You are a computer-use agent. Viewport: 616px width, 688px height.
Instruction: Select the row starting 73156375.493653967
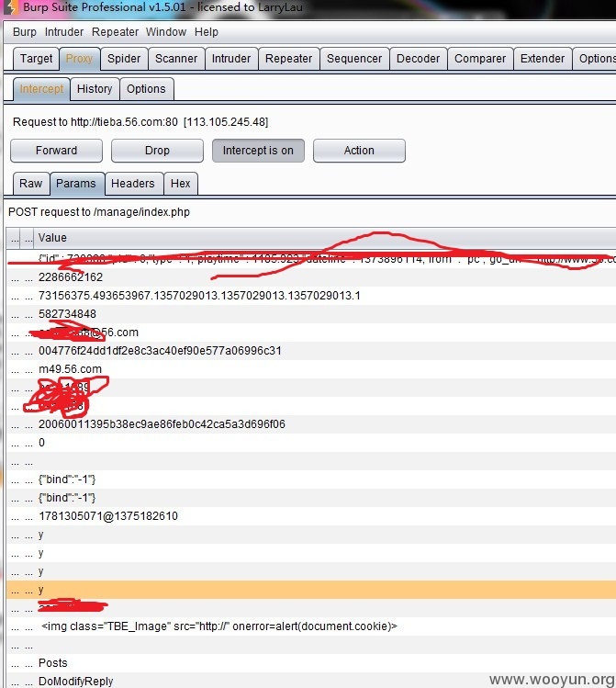tap(311, 296)
